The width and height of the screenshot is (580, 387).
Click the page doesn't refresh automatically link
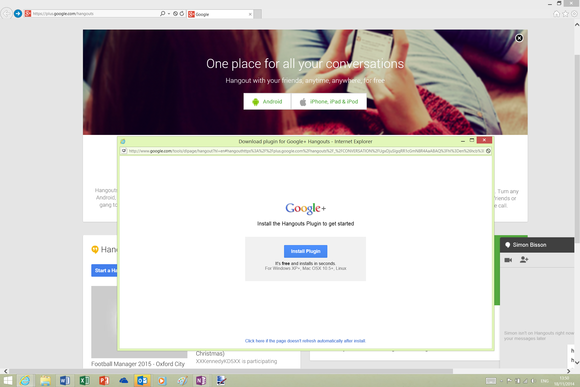305,341
